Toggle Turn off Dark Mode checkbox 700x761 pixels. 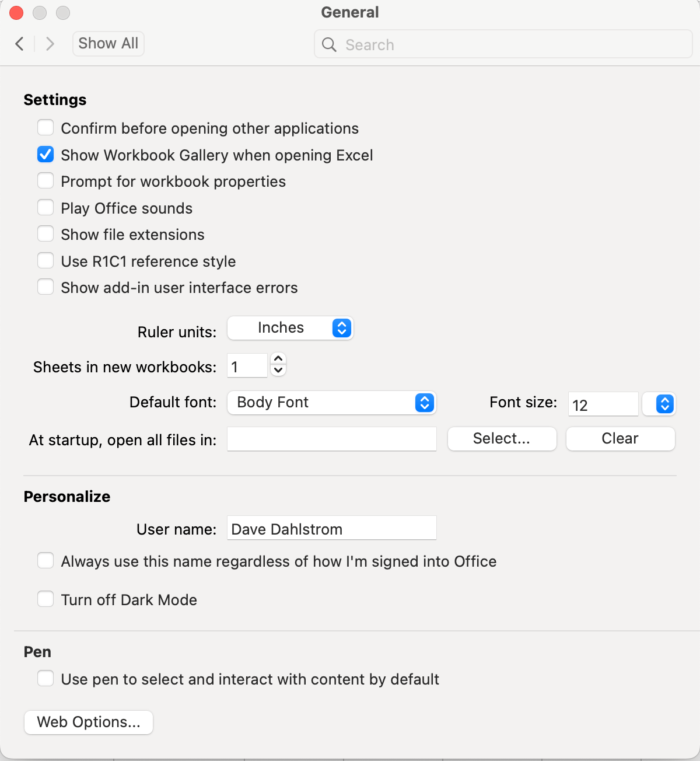click(45, 599)
